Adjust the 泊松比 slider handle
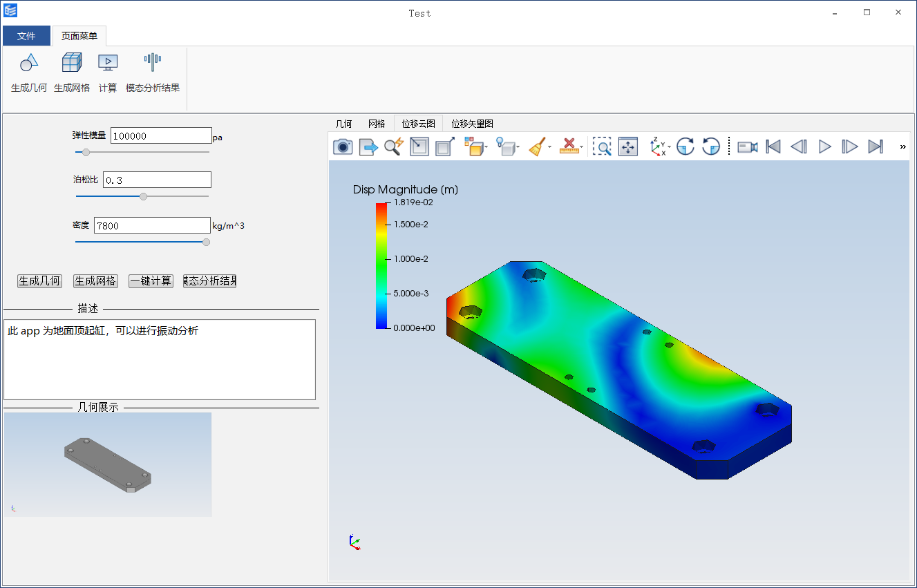Viewport: 917px width, 588px height. tap(143, 196)
